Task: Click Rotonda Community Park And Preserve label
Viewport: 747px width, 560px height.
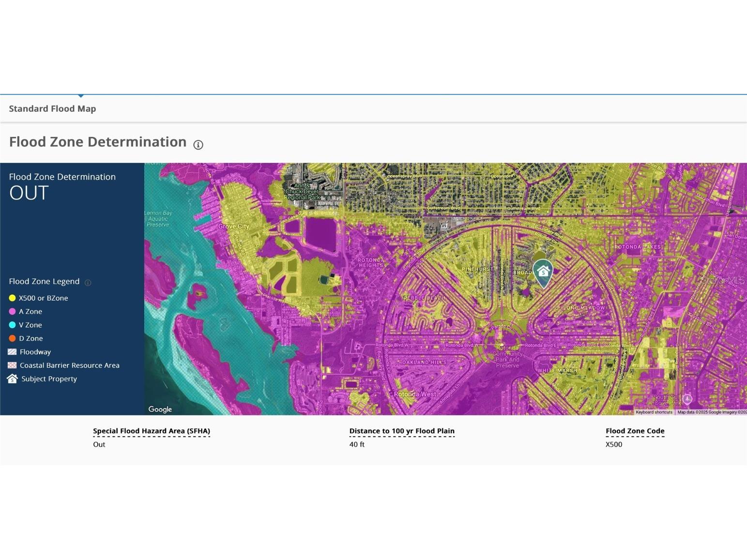Action: [507, 357]
